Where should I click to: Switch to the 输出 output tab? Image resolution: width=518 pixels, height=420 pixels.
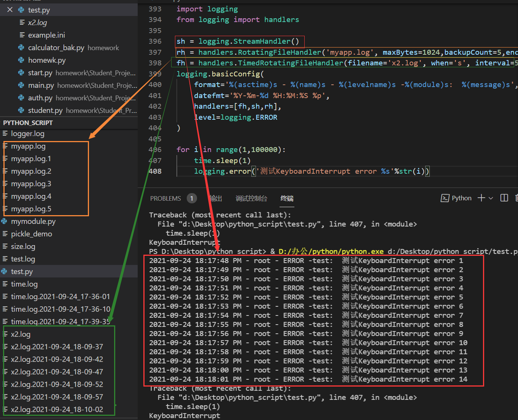(x=216, y=198)
